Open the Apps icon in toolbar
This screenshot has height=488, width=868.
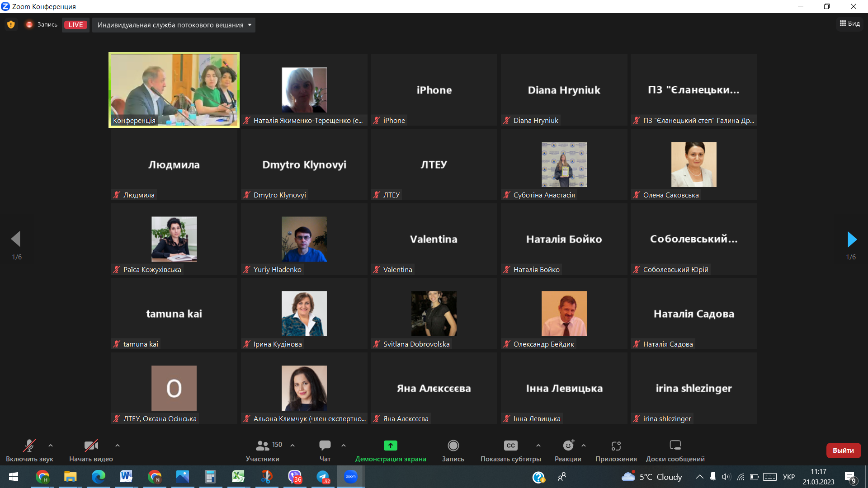point(616,446)
